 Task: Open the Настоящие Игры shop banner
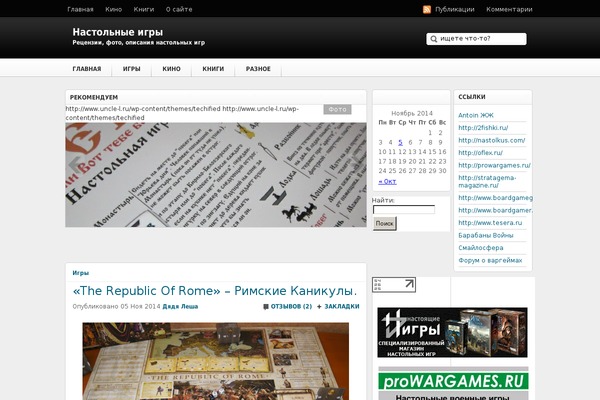(x=452, y=333)
